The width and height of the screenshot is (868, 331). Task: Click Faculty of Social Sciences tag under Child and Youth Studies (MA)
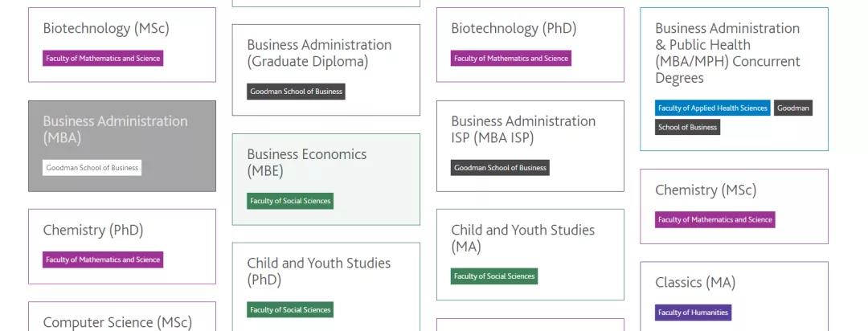click(x=493, y=276)
